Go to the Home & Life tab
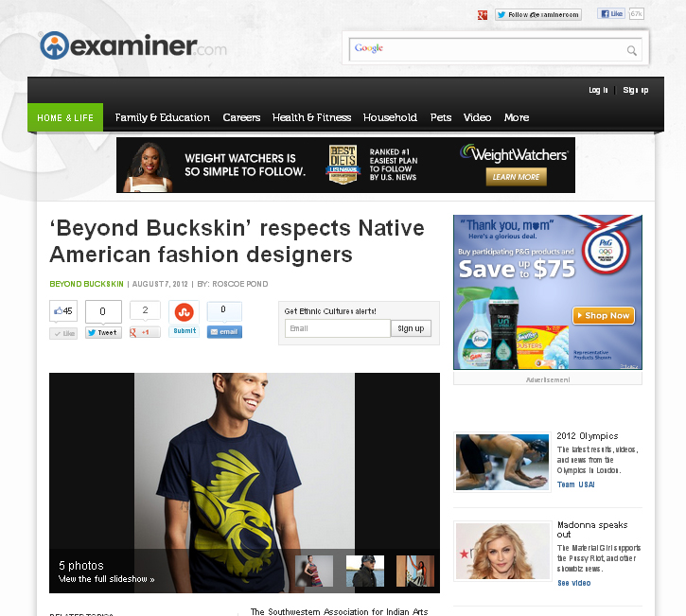Viewport: 686px width, 616px height. [x=65, y=117]
